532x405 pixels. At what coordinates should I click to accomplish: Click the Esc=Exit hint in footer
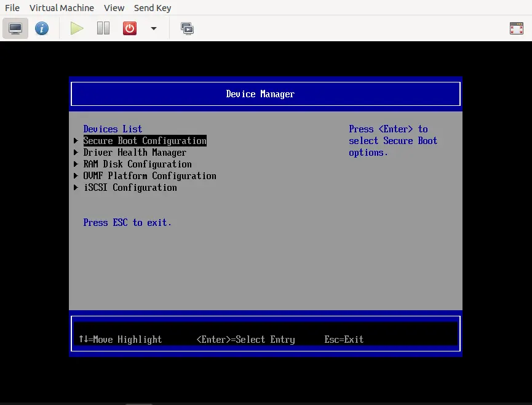coord(344,340)
